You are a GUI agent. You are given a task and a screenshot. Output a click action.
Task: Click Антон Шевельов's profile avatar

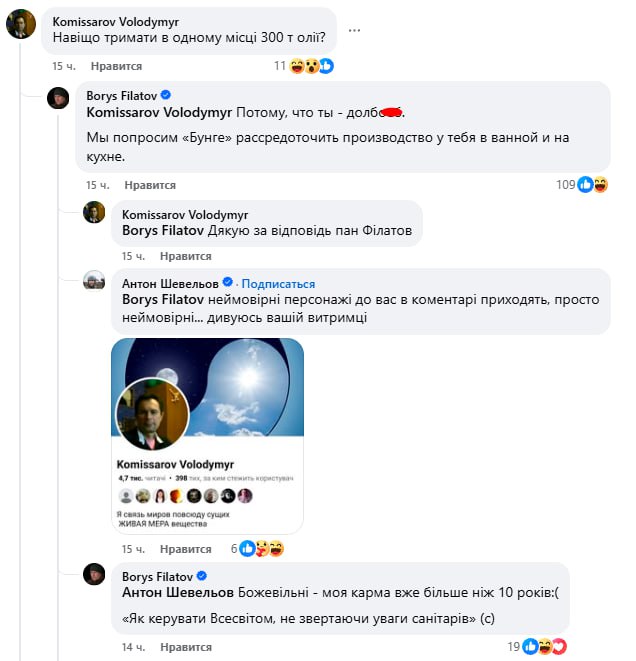point(94,280)
